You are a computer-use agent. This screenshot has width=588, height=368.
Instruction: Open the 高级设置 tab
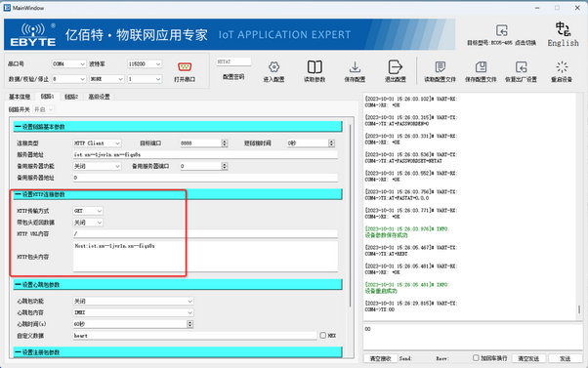pyautogui.click(x=99, y=97)
